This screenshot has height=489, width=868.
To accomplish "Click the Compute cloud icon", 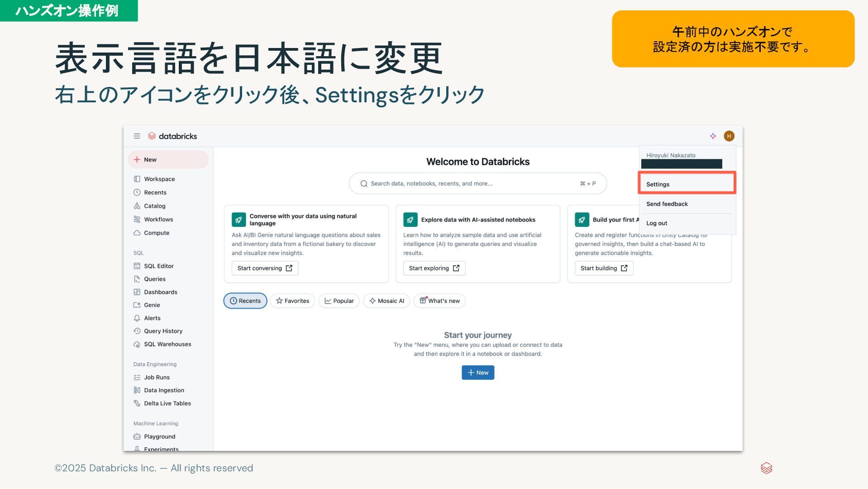I will pos(137,233).
